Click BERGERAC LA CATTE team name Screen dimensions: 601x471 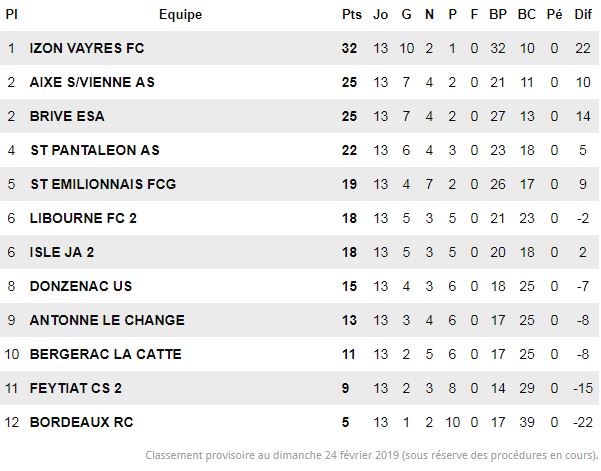105,354
